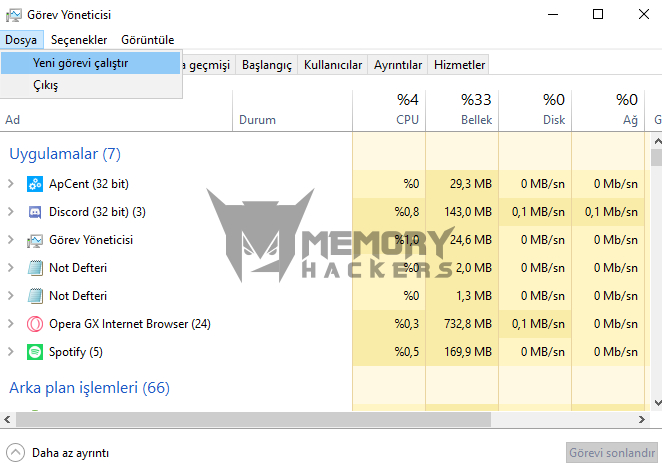This screenshot has height=470, width=662.
Task: Select the ApCent (32 bit) name
Action: (89, 184)
